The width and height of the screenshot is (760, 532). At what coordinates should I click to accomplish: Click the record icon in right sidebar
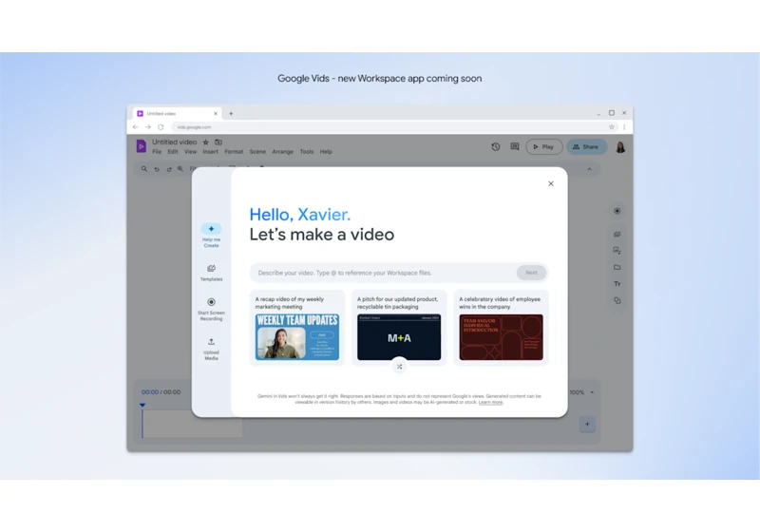[x=617, y=211]
